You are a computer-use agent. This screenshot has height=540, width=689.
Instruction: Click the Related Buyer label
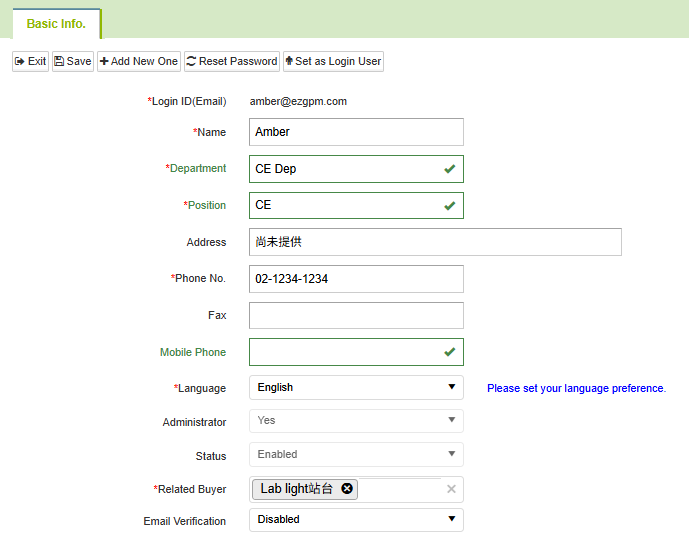click(x=190, y=489)
